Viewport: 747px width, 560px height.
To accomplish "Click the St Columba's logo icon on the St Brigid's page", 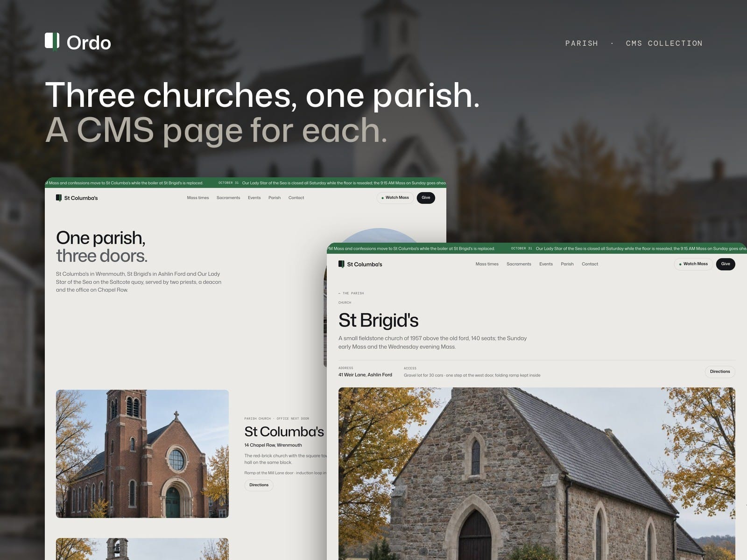I will (341, 264).
